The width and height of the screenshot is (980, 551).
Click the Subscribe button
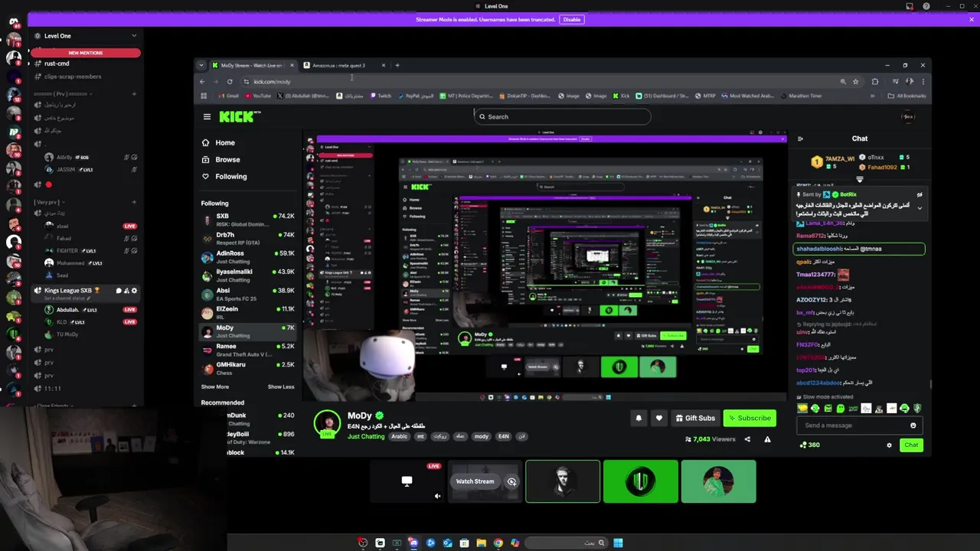click(x=750, y=418)
